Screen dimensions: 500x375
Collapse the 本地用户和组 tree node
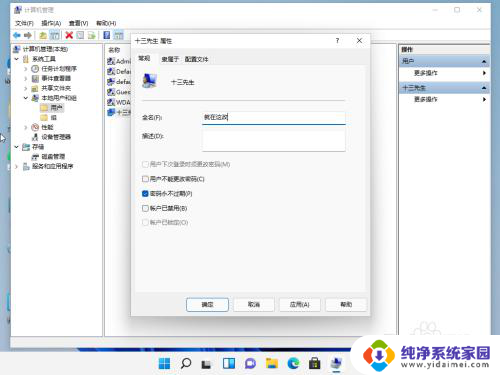coord(26,98)
